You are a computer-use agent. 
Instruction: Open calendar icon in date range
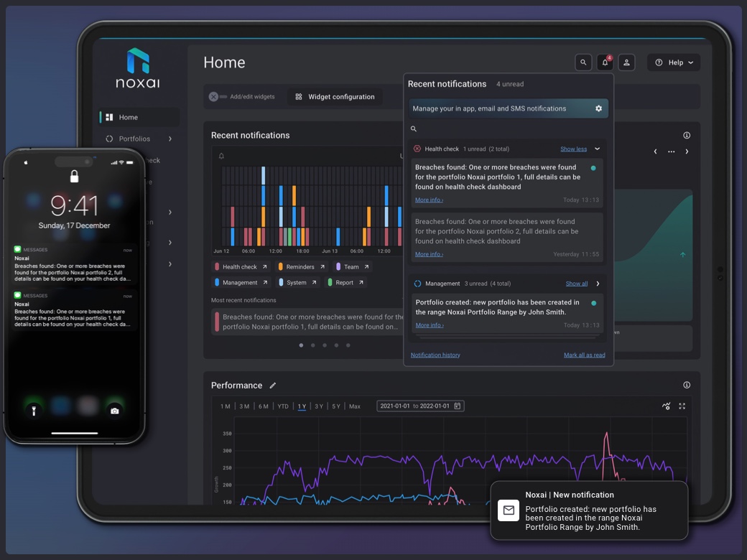[457, 406]
